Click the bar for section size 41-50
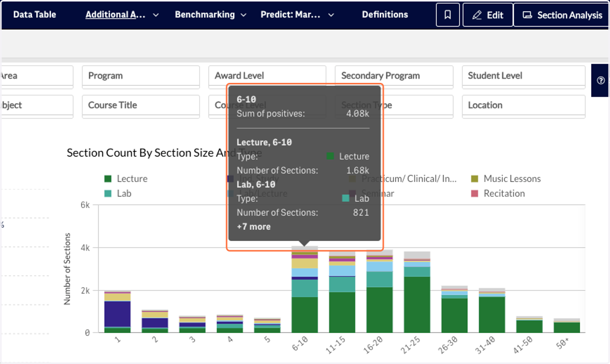This screenshot has width=610, height=364. pos(530,324)
